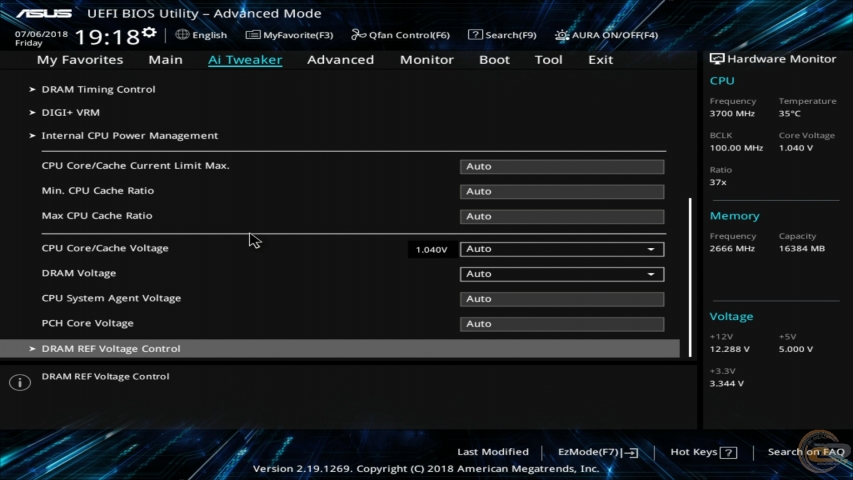Open the Tool tab

pos(548,59)
